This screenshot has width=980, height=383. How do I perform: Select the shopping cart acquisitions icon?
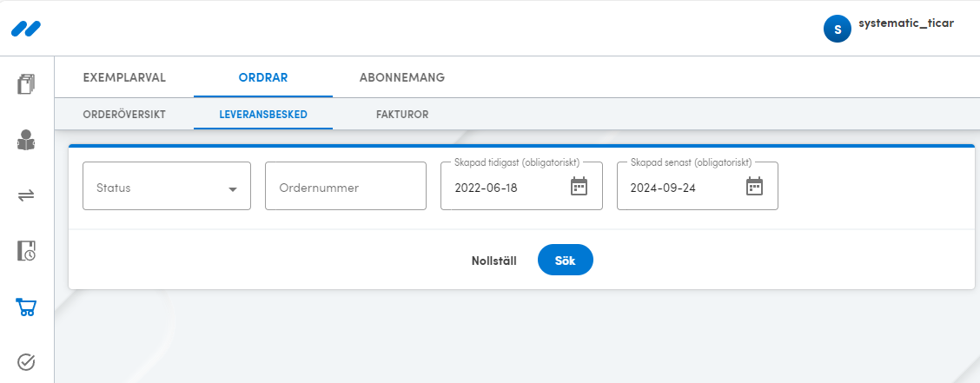pos(26,307)
